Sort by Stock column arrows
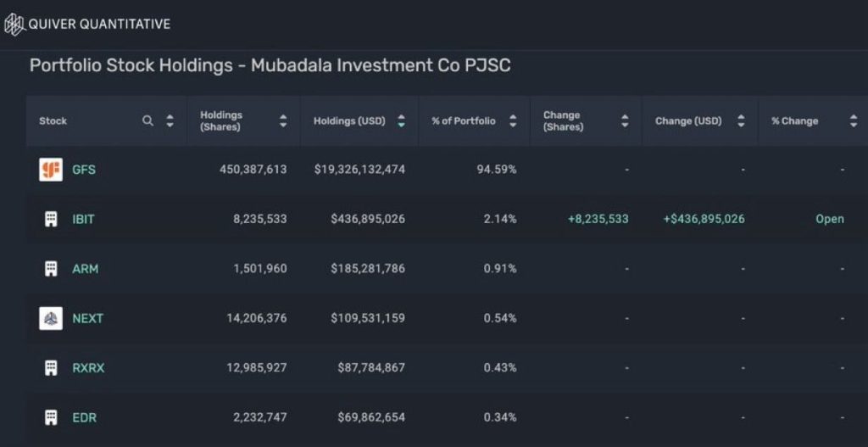The image size is (868, 447). [x=170, y=121]
